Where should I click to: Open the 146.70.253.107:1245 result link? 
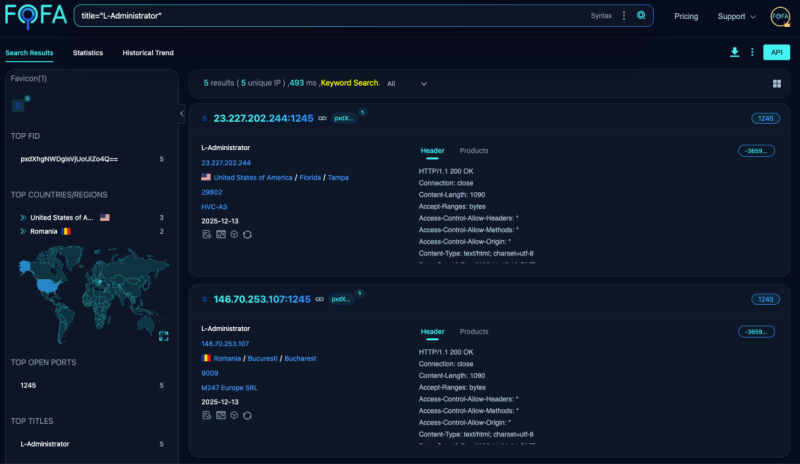pyautogui.click(x=262, y=299)
